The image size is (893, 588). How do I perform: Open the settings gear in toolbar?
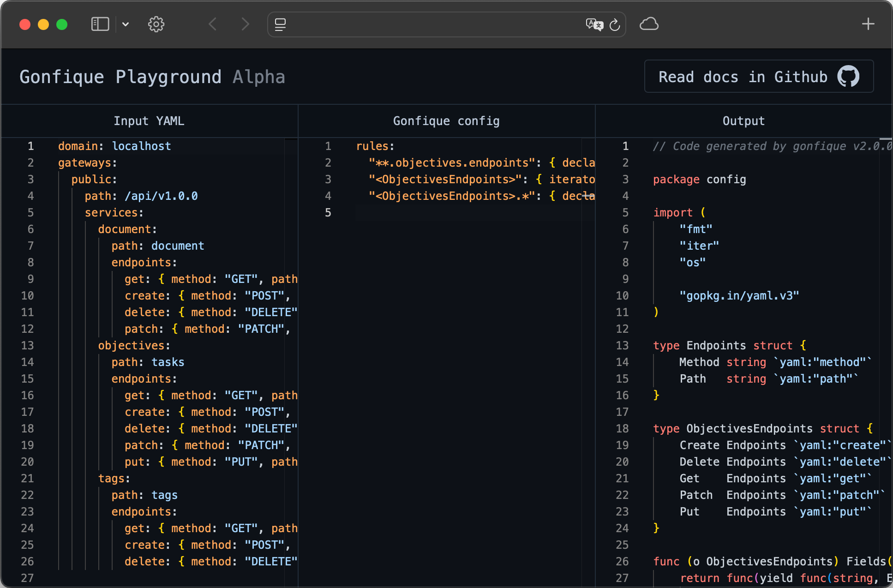(156, 24)
